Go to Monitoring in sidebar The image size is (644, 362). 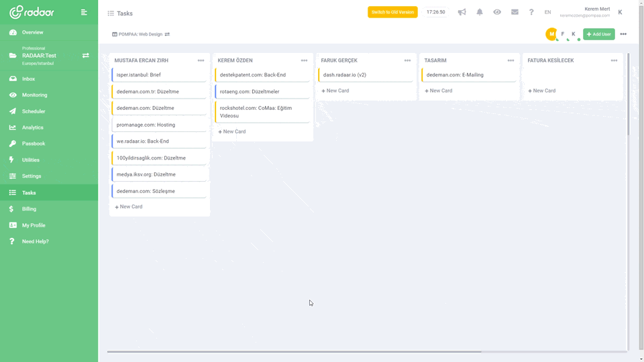coord(34,95)
